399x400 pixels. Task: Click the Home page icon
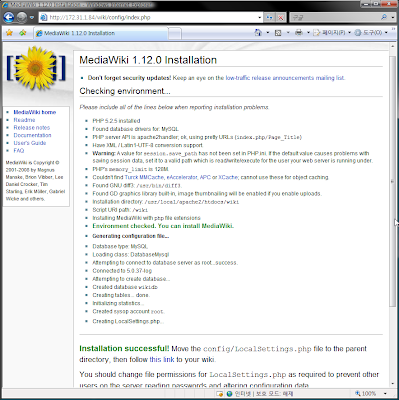[x=258, y=32]
